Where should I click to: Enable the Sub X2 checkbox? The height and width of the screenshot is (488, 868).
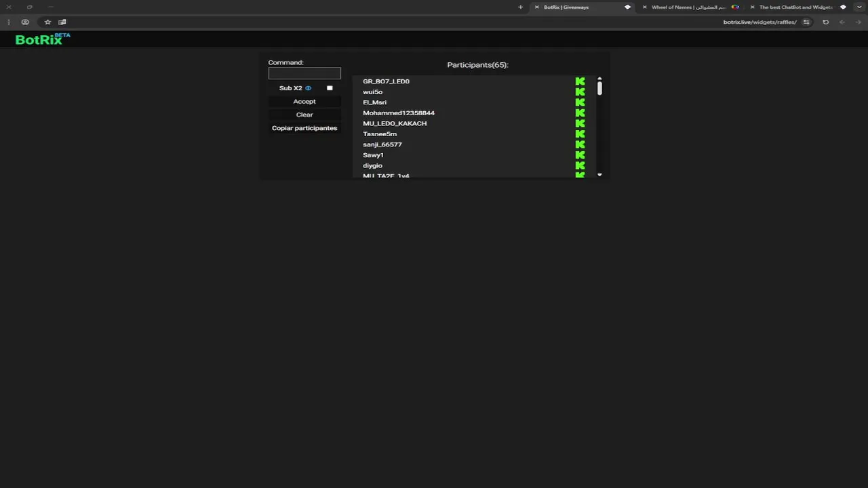[330, 88]
